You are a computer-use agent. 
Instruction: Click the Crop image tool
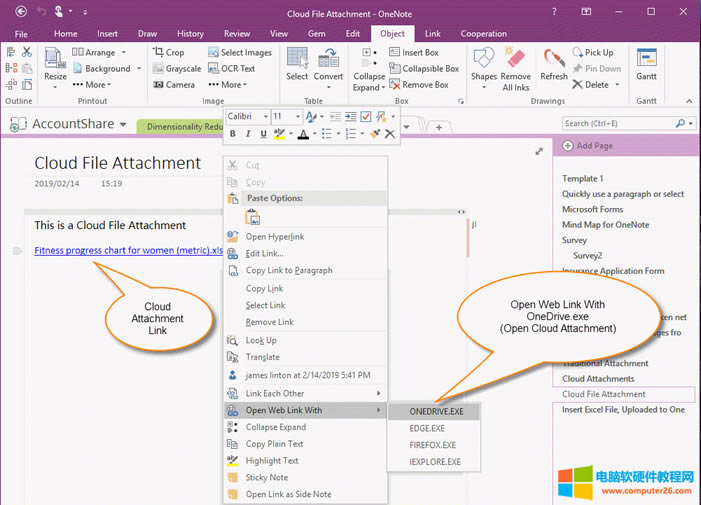pyautogui.click(x=168, y=52)
